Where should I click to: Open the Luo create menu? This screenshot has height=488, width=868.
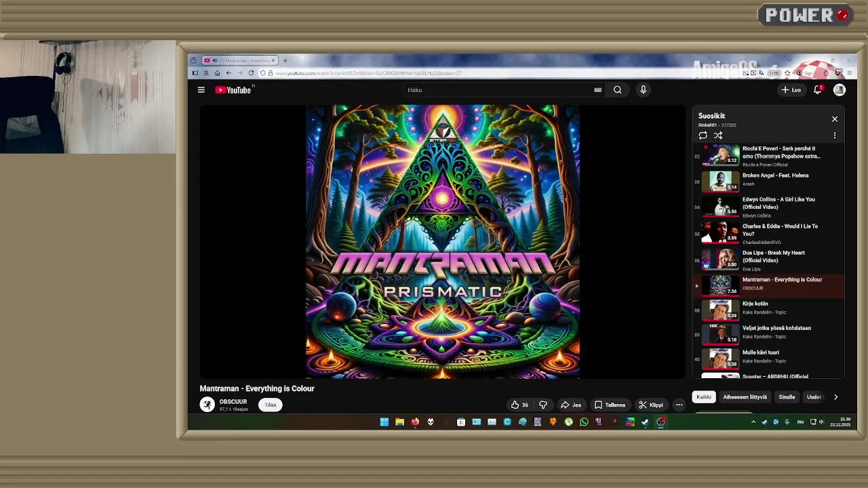pyautogui.click(x=791, y=89)
